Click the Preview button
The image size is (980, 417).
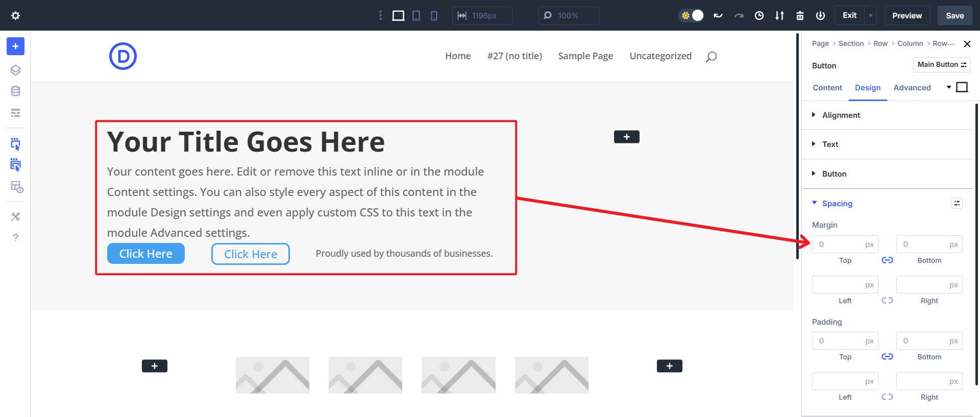(x=907, y=15)
